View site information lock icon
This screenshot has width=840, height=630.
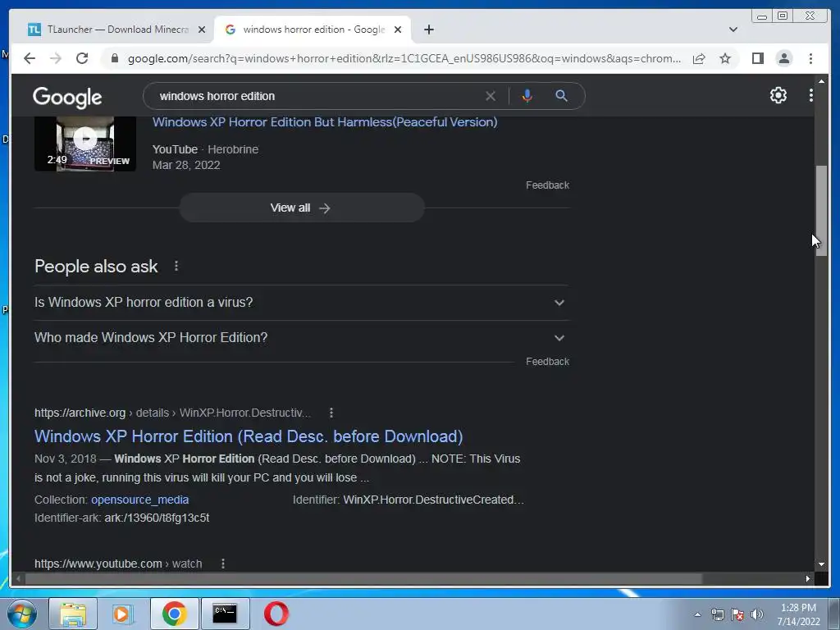(x=115, y=58)
